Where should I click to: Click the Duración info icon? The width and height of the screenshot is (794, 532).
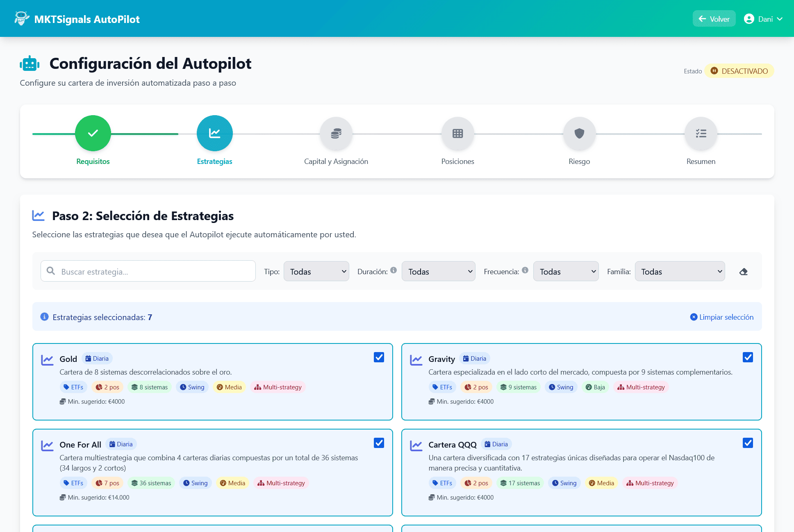tap(394, 270)
